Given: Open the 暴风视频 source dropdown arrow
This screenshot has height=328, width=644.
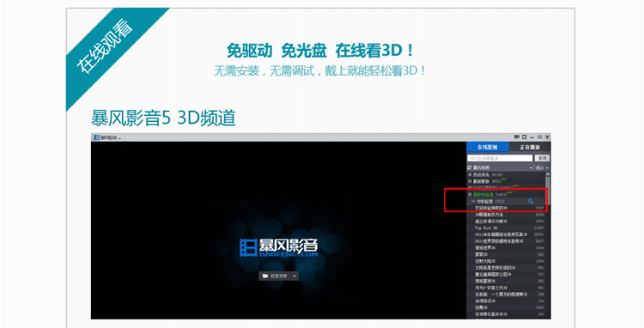Looking at the screenshot, I should 531,168.
